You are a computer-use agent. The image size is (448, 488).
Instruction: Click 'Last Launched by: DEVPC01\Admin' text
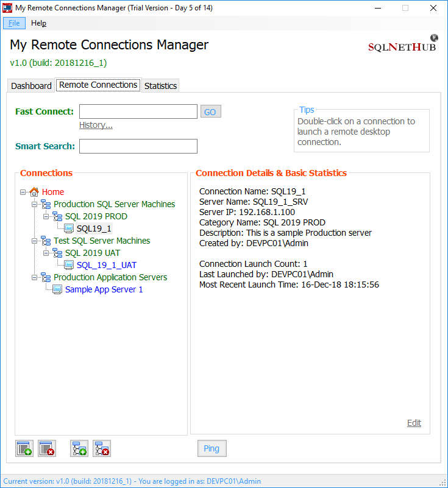point(266,274)
